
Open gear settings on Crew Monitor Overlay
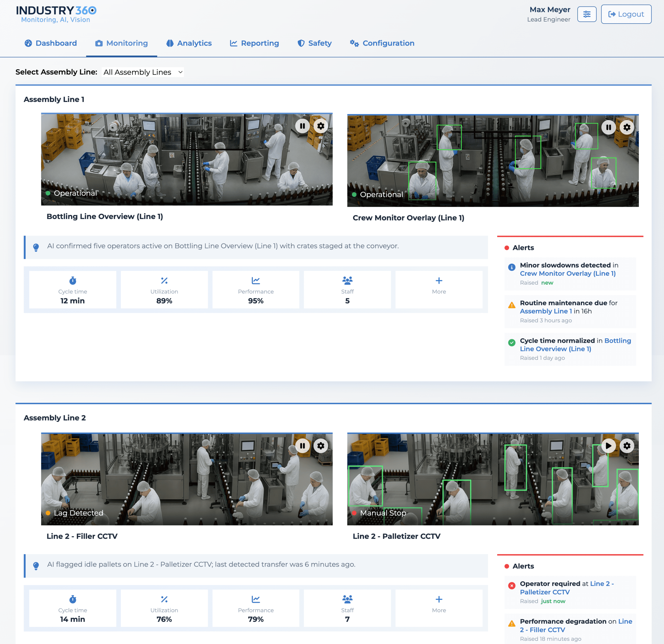click(627, 127)
